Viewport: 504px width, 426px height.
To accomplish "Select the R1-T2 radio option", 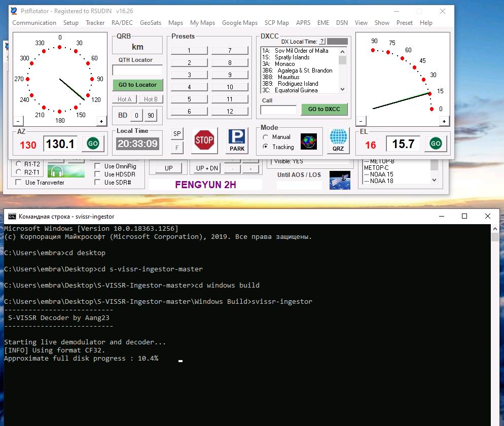I will tap(19, 164).
